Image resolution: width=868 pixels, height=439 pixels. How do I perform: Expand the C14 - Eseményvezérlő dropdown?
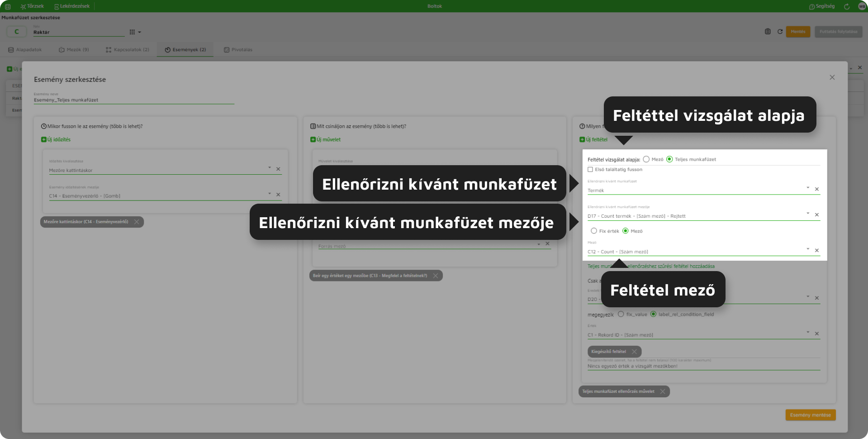[270, 194]
